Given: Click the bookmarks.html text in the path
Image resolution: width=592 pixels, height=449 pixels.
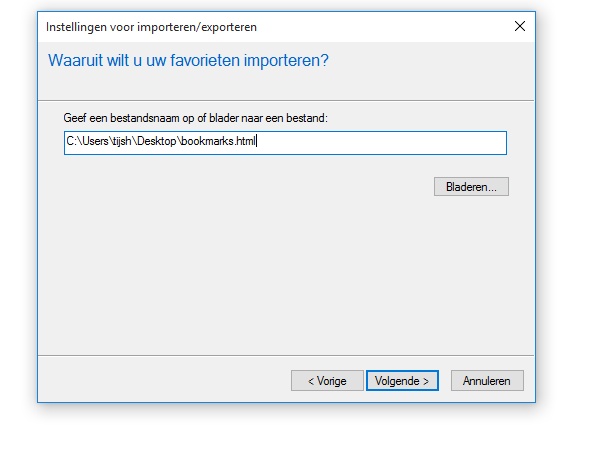Looking at the screenshot, I should tap(218, 141).
